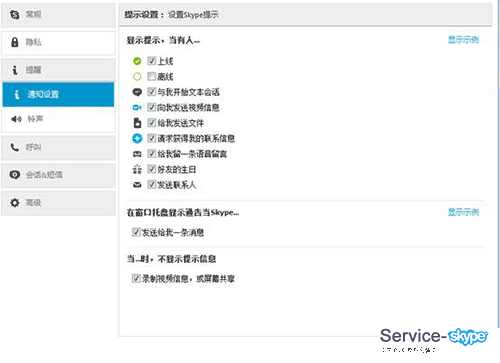Click the blue contact request icon beside 请求获得我的联系信息
Image resolution: width=500 pixels, height=363 pixels.
point(137,138)
